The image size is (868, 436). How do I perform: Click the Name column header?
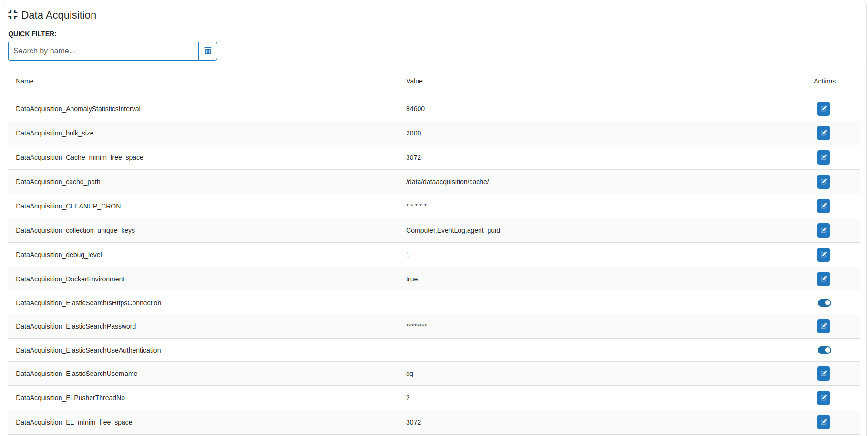pos(25,81)
